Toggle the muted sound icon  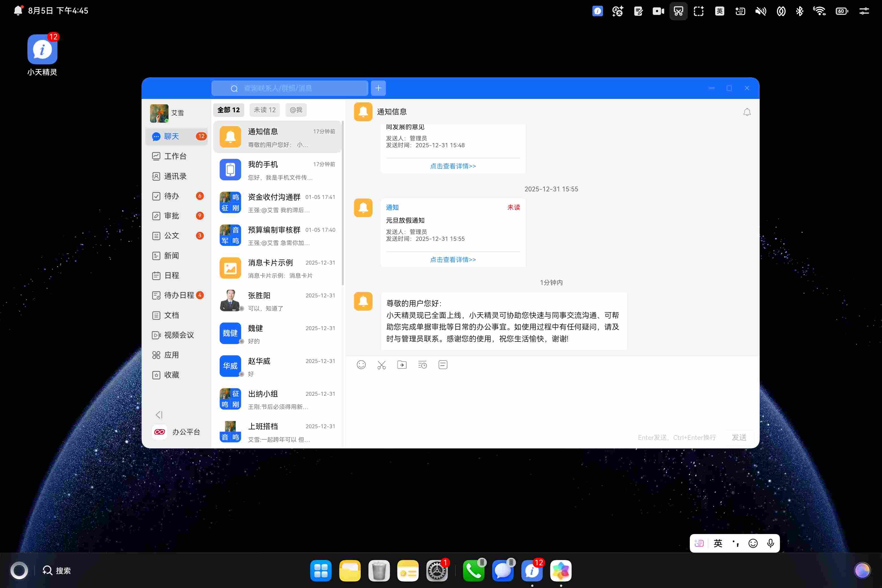(x=760, y=11)
